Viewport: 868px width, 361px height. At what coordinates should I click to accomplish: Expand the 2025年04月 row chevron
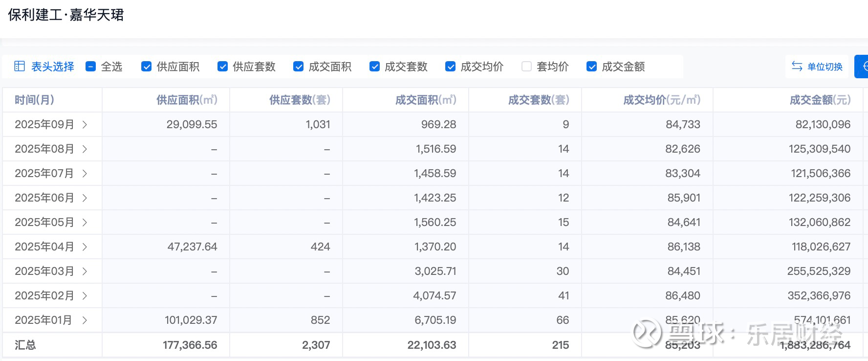click(x=85, y=247)
